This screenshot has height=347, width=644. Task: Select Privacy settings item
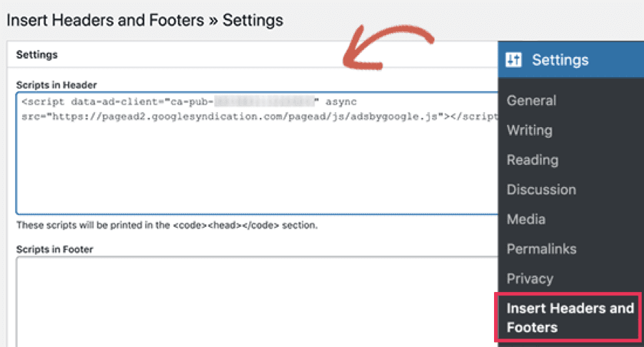pos(530,279)
